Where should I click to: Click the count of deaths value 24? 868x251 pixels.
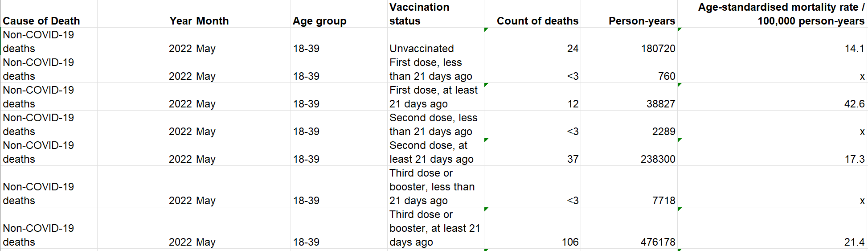pyautogui.click(x=532, y=41)
